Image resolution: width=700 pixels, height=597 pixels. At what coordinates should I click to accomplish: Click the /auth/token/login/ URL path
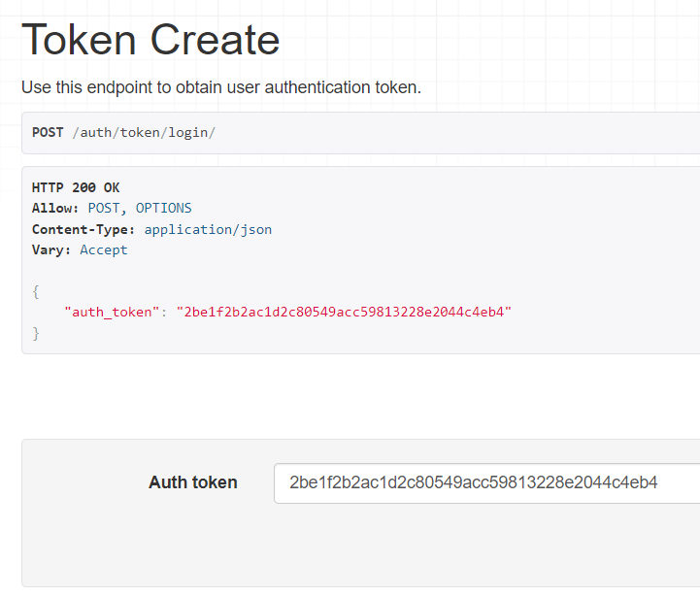[x=144, y=132]
